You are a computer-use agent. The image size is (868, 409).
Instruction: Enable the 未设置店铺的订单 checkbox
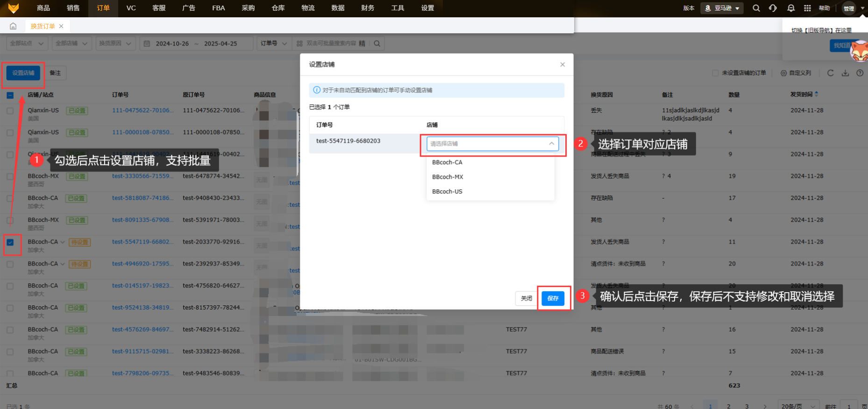click(x=715, y=73)
